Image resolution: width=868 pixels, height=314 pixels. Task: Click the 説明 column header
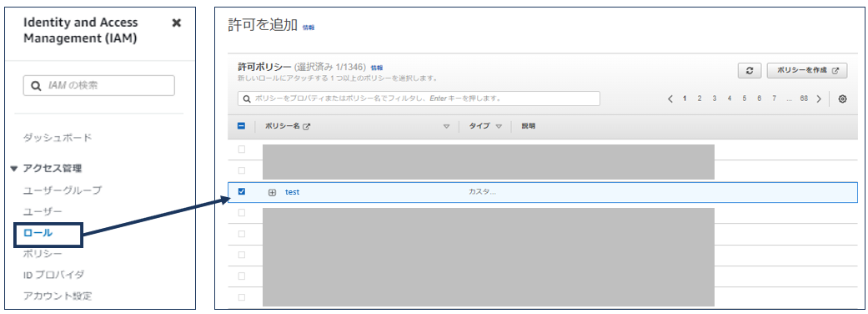pos(528,126)
